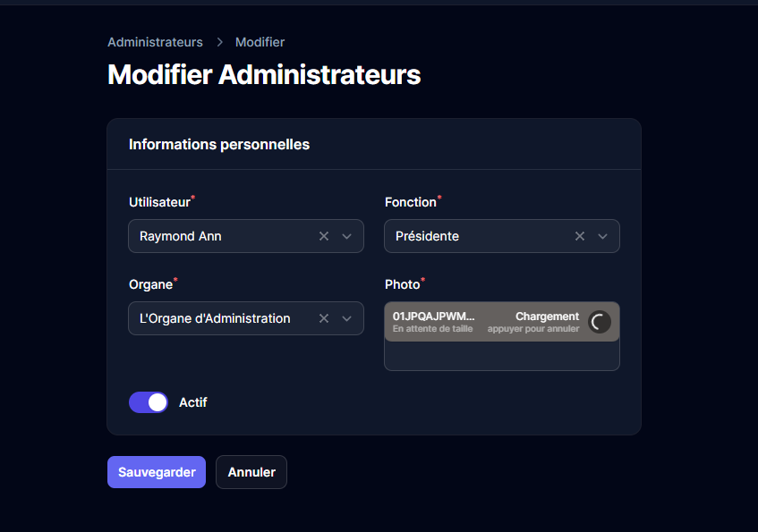Click the Présidente function field
This screenshot has height=532, width=758.
(474, 236)
